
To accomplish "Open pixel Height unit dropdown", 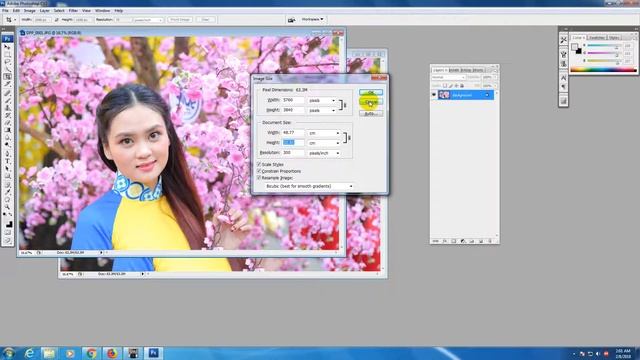I will [322, 110].
